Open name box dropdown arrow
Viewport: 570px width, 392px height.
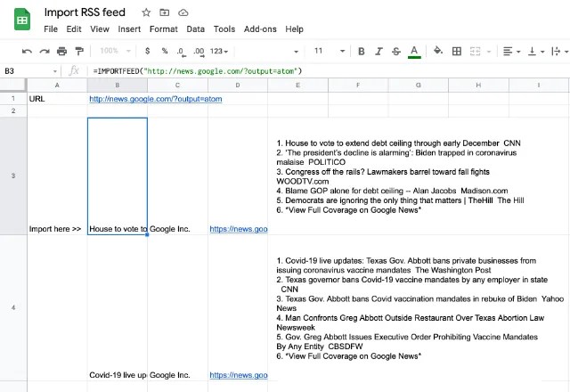point(55,71)
